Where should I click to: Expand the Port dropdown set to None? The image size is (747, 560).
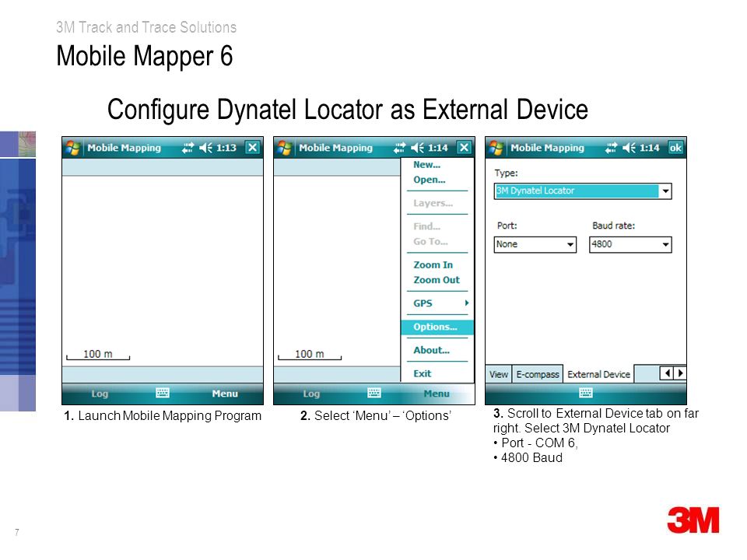point(535,244)
